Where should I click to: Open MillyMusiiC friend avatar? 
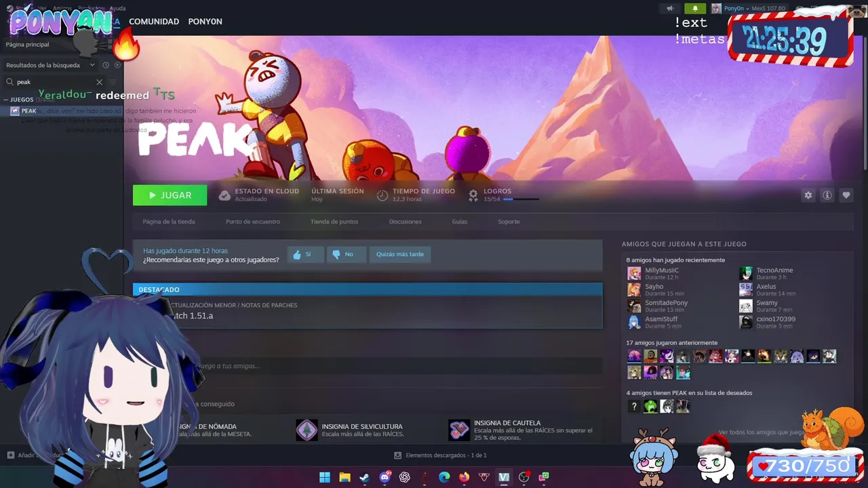(634, 274)
